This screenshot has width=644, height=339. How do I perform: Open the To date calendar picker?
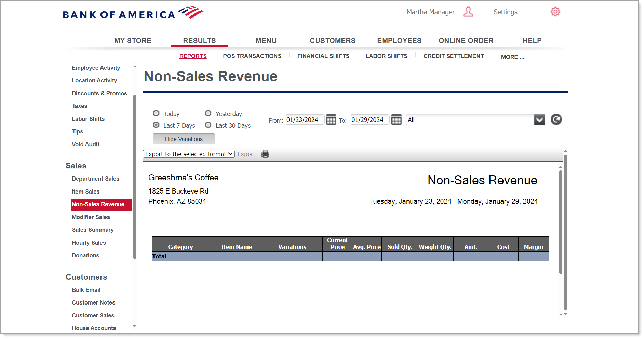pyautogui.click(x=396, y=120)
